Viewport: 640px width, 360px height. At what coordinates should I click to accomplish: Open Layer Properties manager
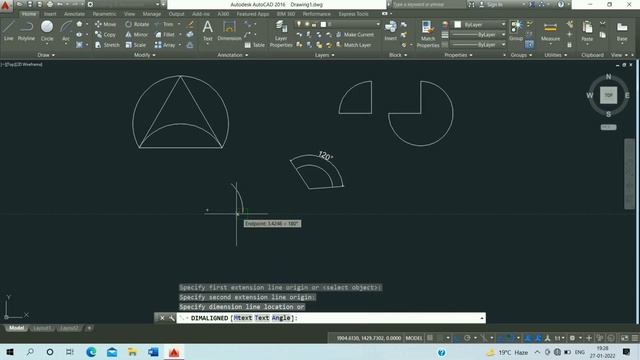click(x=281, y=34)
